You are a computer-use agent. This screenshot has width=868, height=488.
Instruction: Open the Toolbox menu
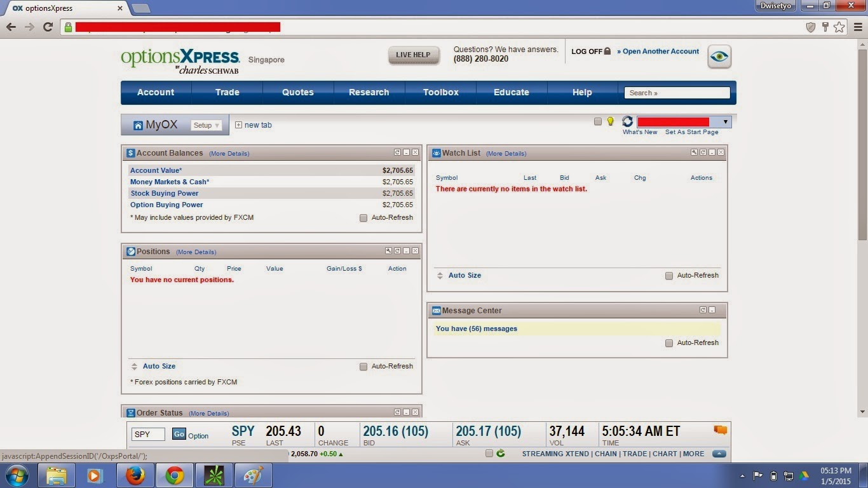coord(441,92)
